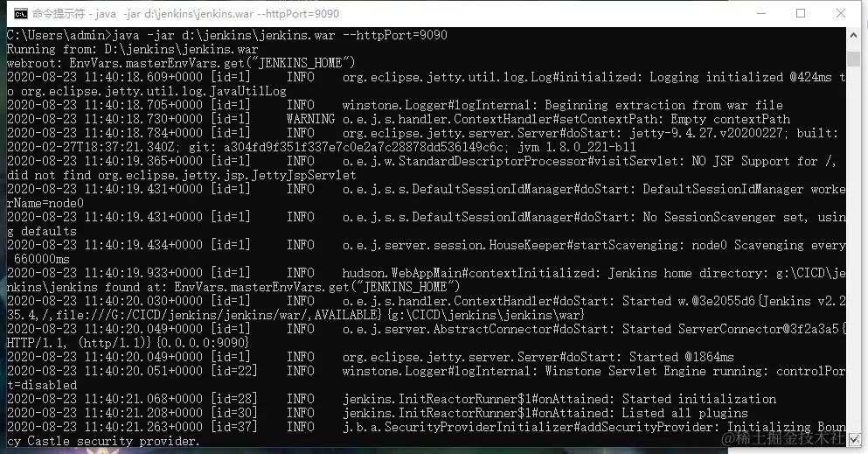Click the console scrollbar up arrow
The image size is (868, 454).
tap(853, 35)
